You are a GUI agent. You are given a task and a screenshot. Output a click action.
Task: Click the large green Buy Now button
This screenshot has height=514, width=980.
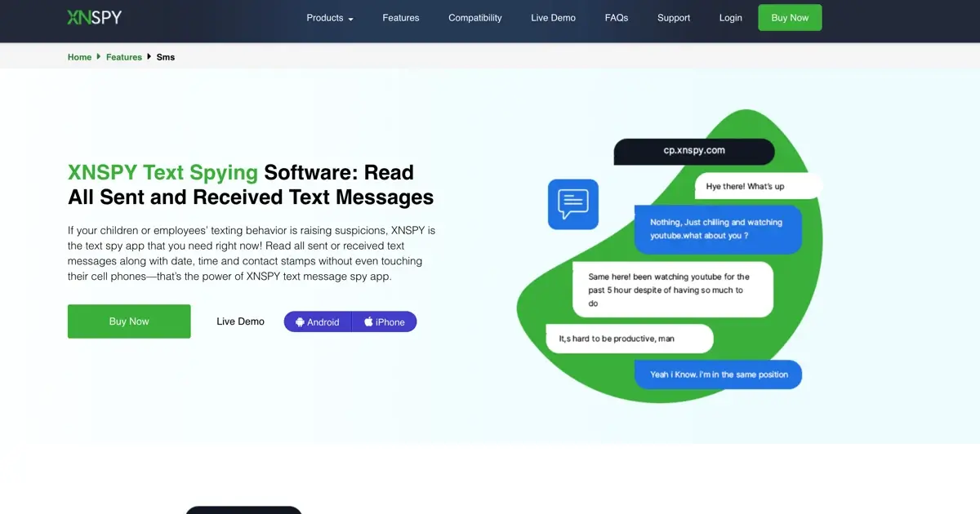pyautogui.click(x=129, y=321)
